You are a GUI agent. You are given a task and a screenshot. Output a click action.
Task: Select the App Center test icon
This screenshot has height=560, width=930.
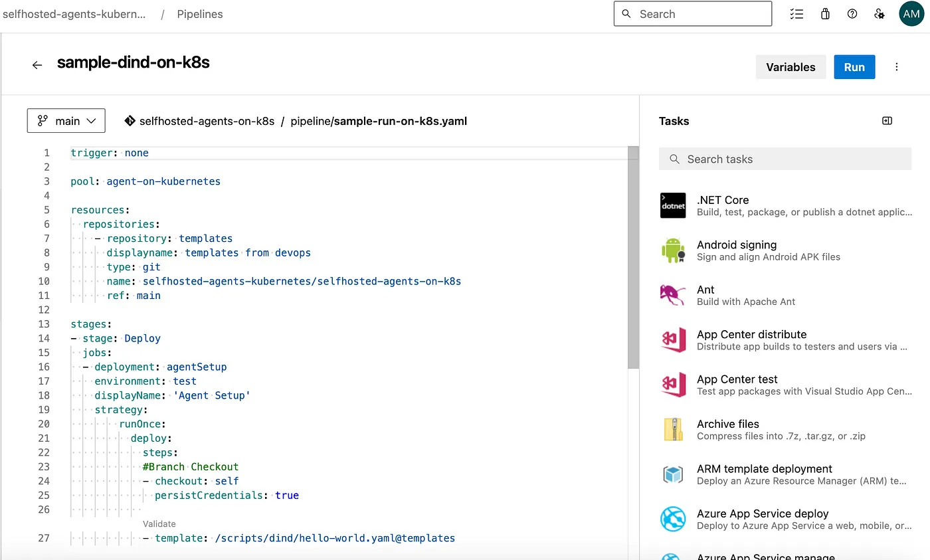(x=673, y=385)
